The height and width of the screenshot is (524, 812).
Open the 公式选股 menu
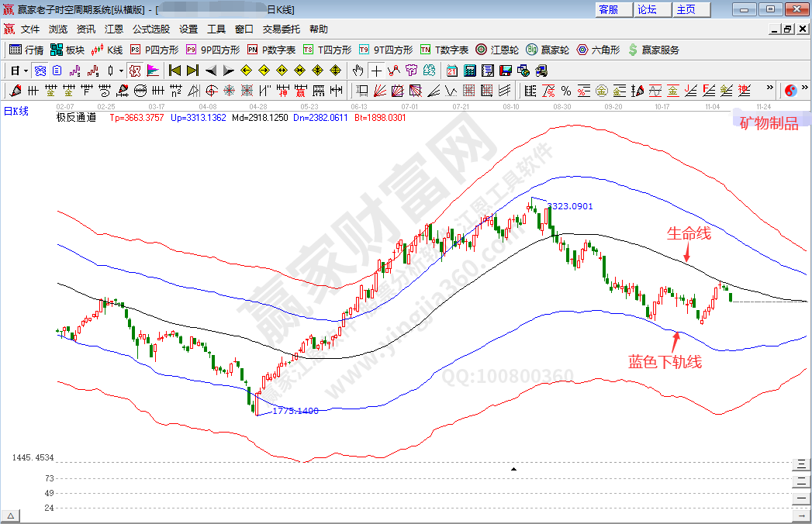coord(150,29)
